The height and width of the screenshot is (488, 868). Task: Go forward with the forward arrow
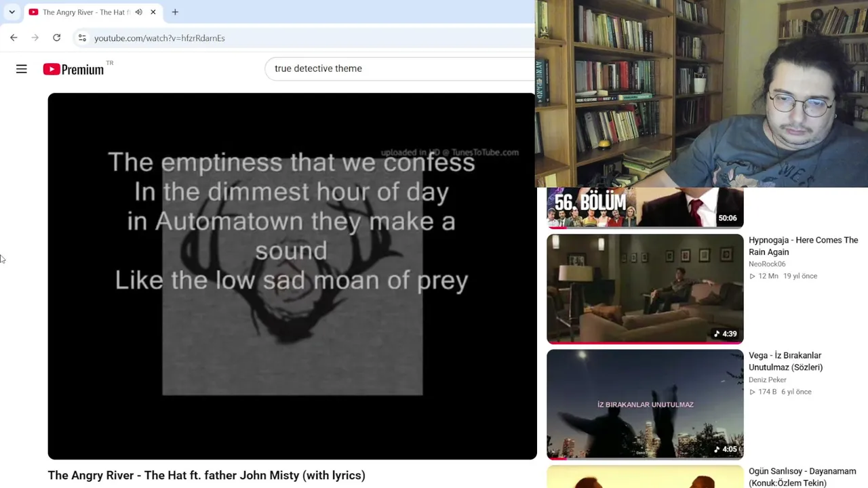(35, 38)
